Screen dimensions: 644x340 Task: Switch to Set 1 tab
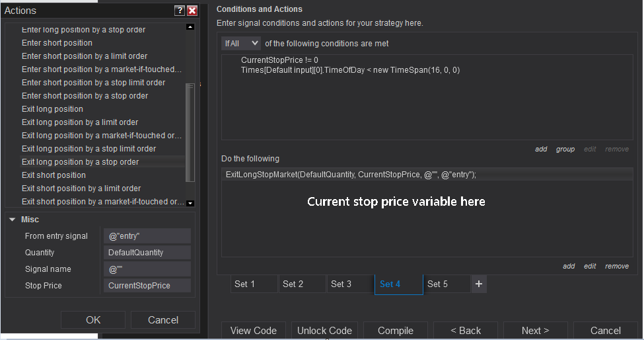click(254, 284)
